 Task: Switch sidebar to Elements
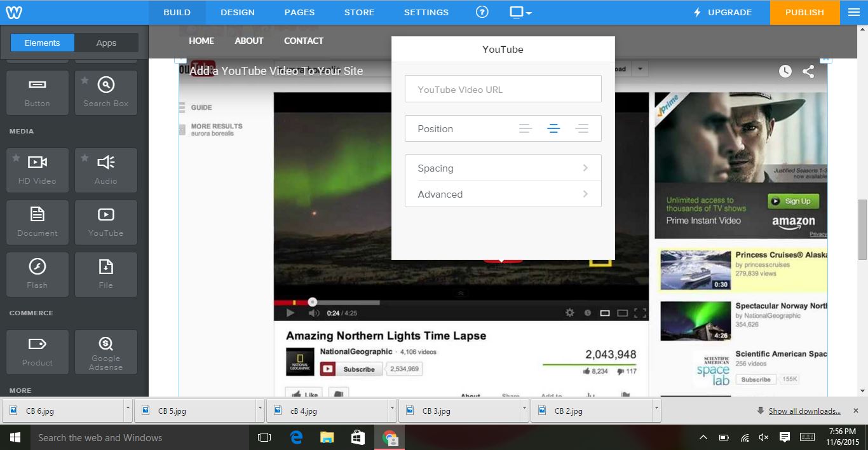[43, 43]
